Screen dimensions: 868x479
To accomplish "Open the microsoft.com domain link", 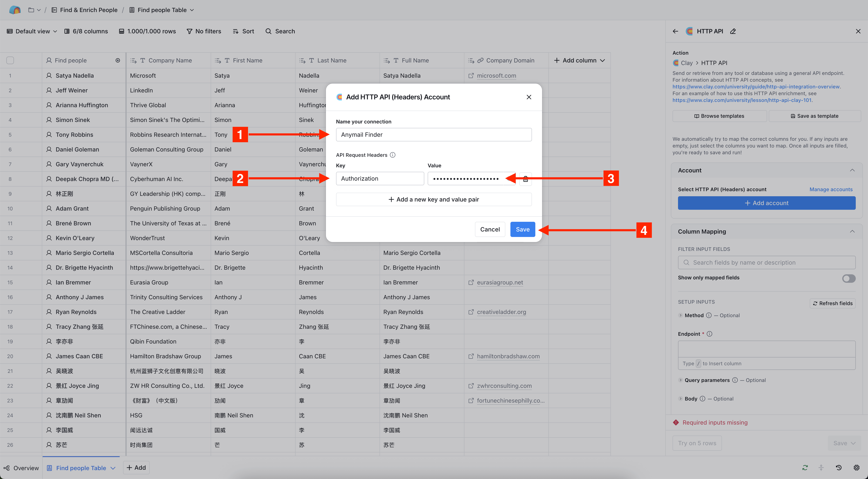I will tap(496, 76).
